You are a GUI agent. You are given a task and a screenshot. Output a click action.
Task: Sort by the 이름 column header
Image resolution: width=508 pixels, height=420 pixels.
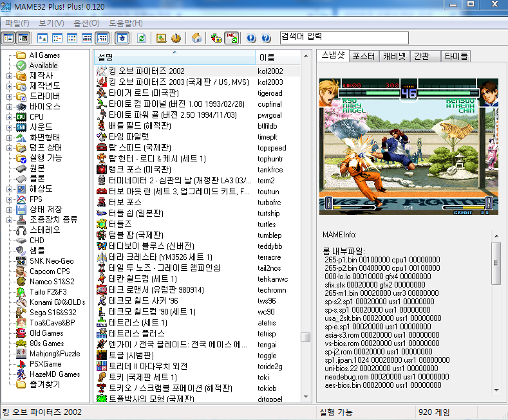click(x=278, y=57)
